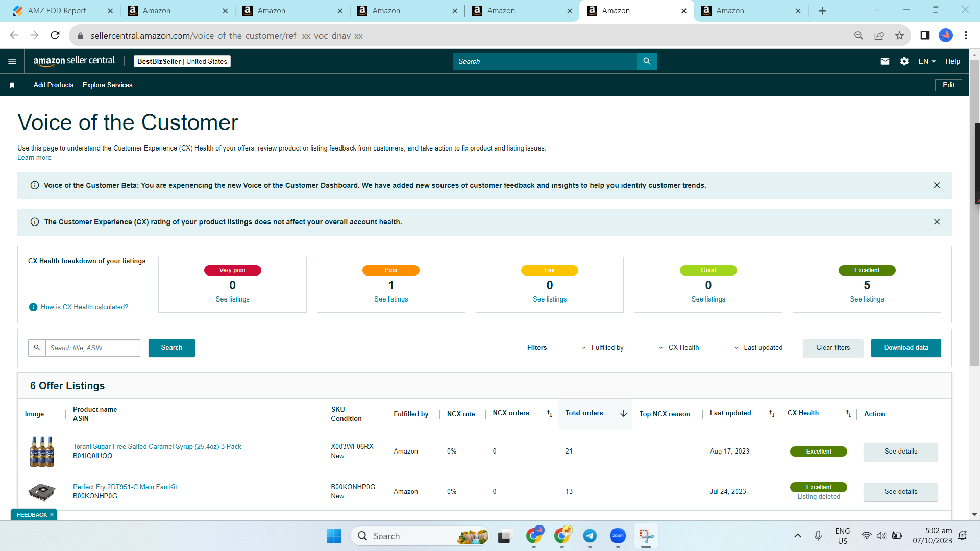The image size is (980, 551).
Task: Click the share page icon in address bar
Action: pos(879,35)
